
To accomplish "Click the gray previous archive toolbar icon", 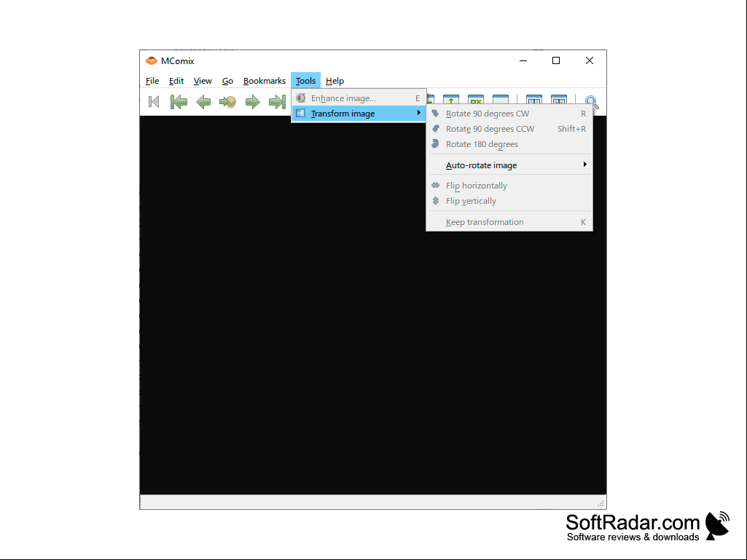I will click(x=154, y=101).
